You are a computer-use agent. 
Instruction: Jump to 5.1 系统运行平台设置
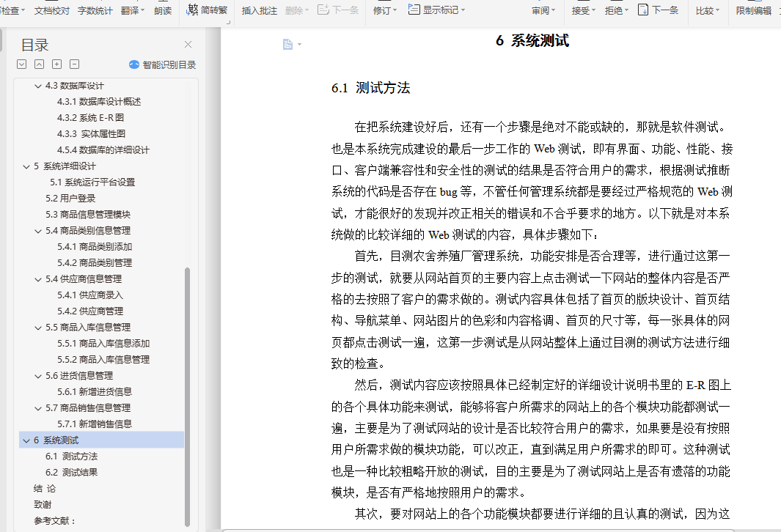click(92, 182)
